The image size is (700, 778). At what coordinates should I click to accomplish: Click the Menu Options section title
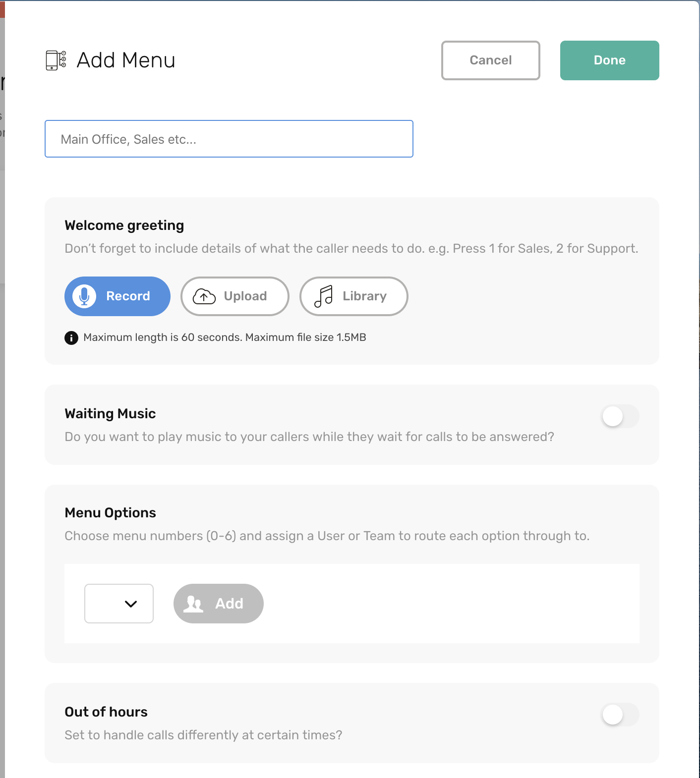110,512
